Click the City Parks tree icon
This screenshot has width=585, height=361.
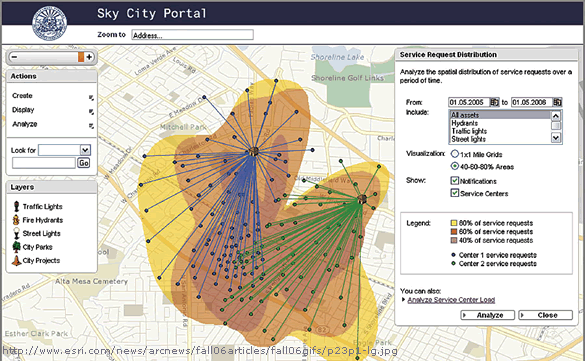(16, 247)
